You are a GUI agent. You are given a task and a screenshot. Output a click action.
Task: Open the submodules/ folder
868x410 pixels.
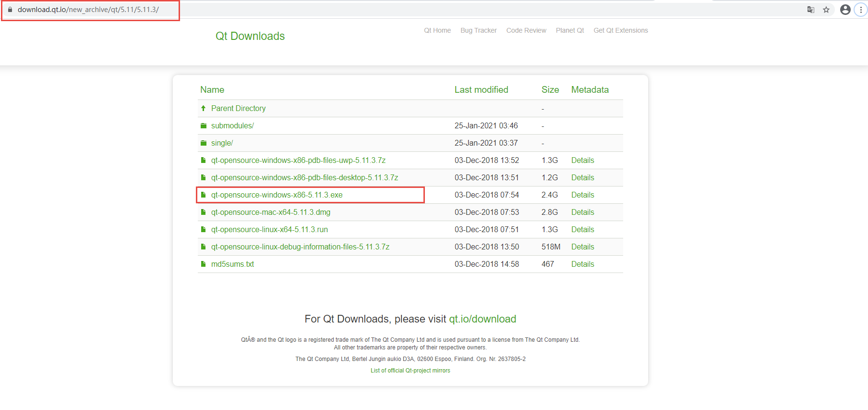click(x=232, y=126)
